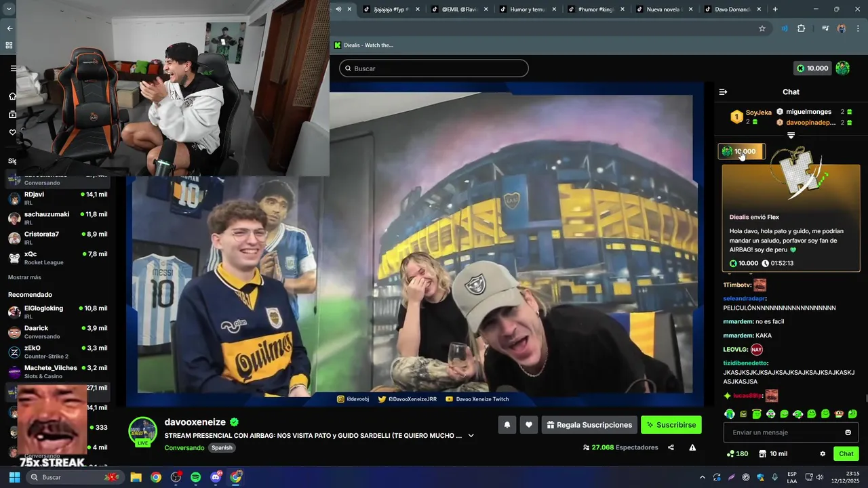Open the sachauzumaki channel in sidebar
The width and height of the screenshot is (868, 488).
(x=58, y=218)
